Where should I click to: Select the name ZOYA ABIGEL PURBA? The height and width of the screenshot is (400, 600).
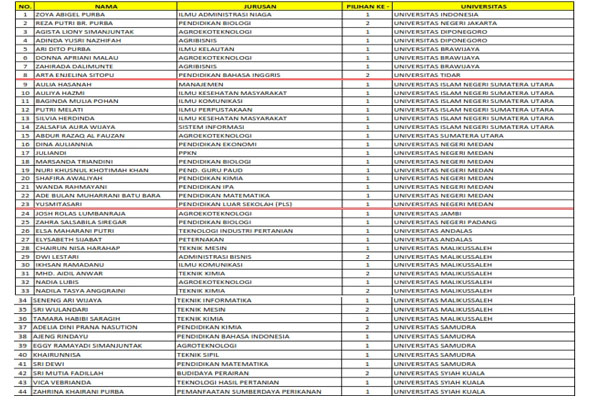coord(70,15)
